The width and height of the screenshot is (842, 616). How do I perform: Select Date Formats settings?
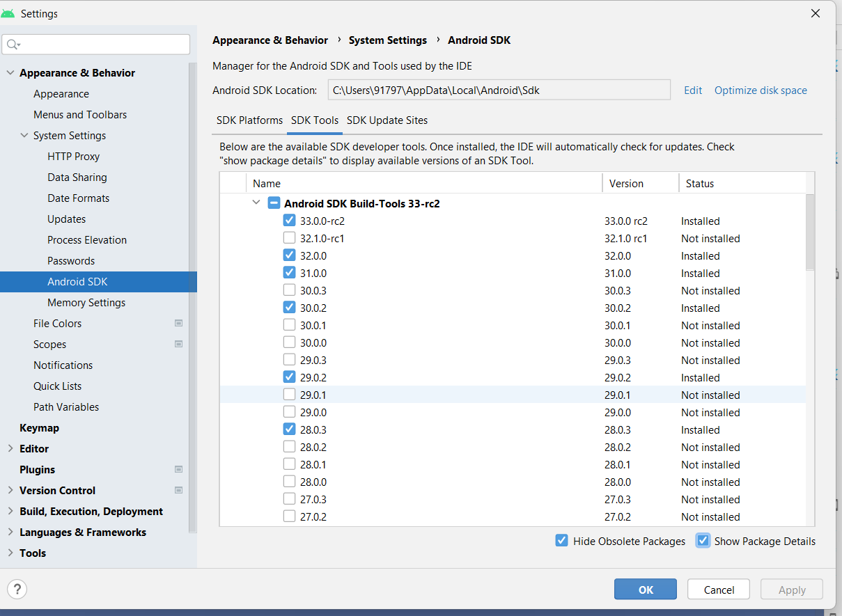[78, 198]
